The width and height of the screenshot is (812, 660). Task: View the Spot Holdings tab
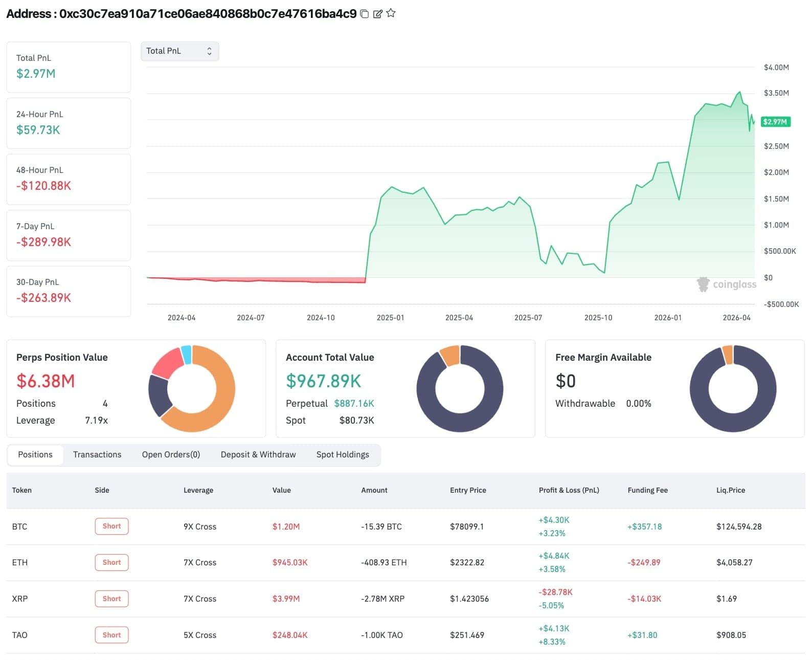coord(342,454)
